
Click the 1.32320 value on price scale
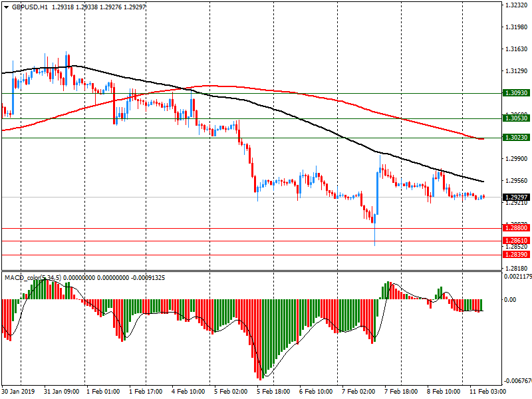click(515, 5)
